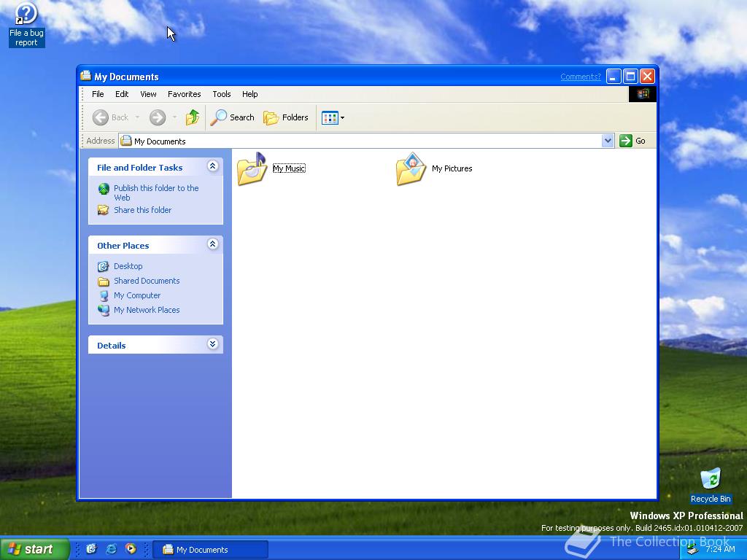This screenshot has height=560, width=747.
Task: Click the Forward arrow button
Action: (158, 117)
